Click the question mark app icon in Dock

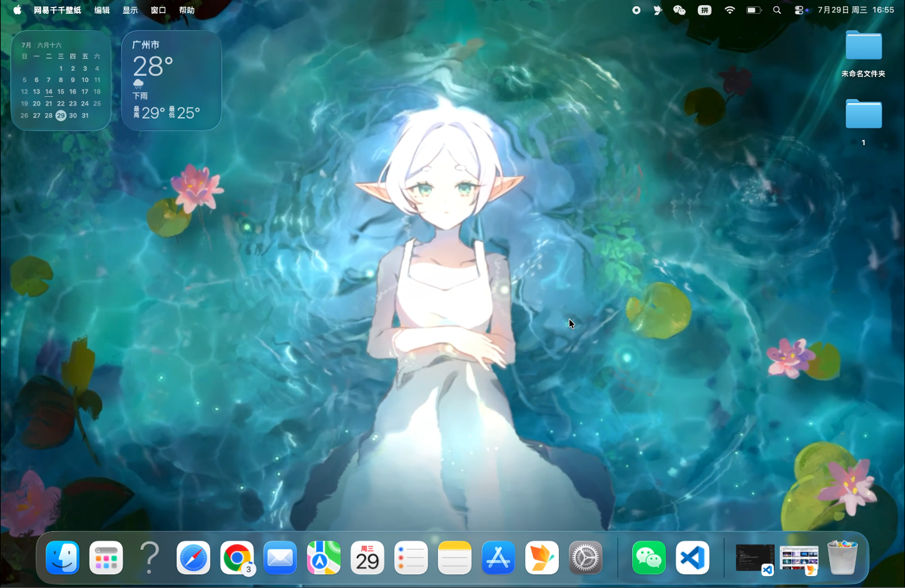coord(150,557)
